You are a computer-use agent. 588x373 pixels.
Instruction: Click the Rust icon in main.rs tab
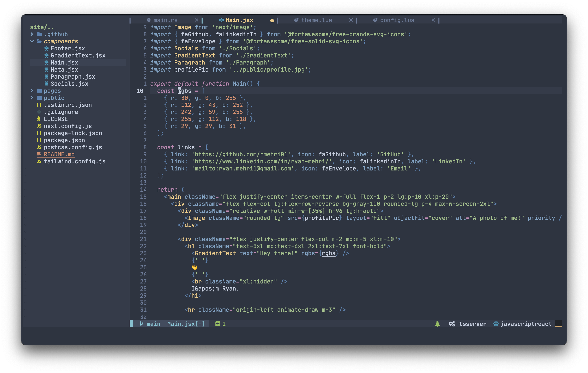[x=149, y=20]
